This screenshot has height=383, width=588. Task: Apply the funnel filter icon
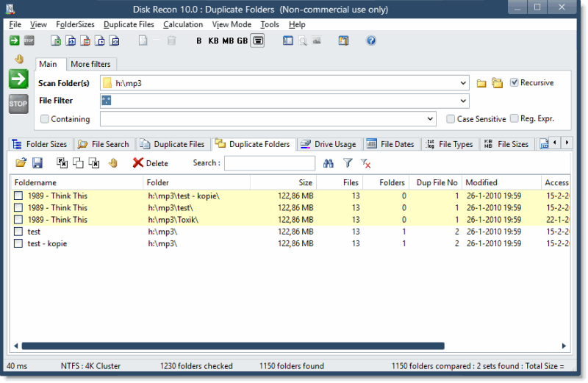(x=348, y=162)
